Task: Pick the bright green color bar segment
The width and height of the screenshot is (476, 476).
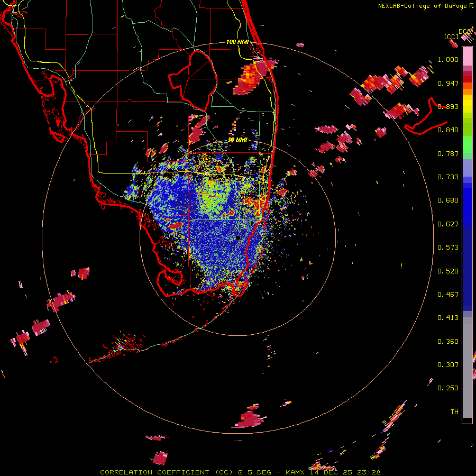Action: (x=467, y=144)
